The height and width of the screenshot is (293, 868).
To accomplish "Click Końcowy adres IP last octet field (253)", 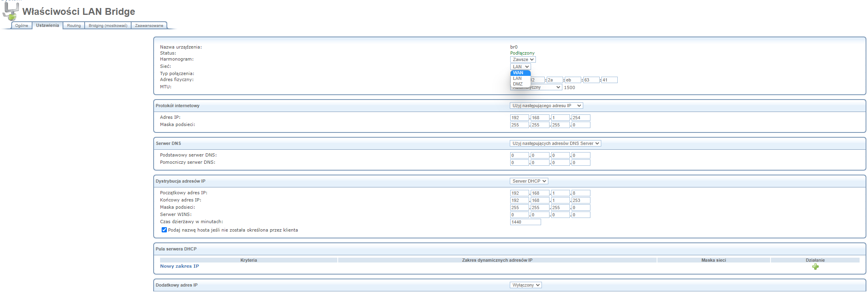I will coord(581,200).
